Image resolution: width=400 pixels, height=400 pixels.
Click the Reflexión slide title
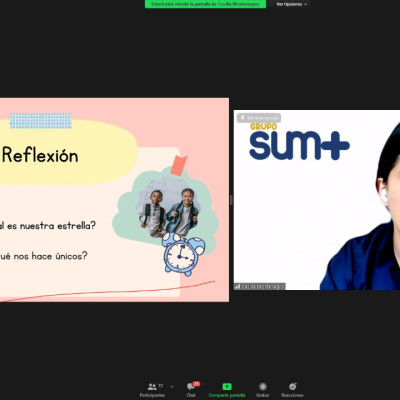click(40, 155)
